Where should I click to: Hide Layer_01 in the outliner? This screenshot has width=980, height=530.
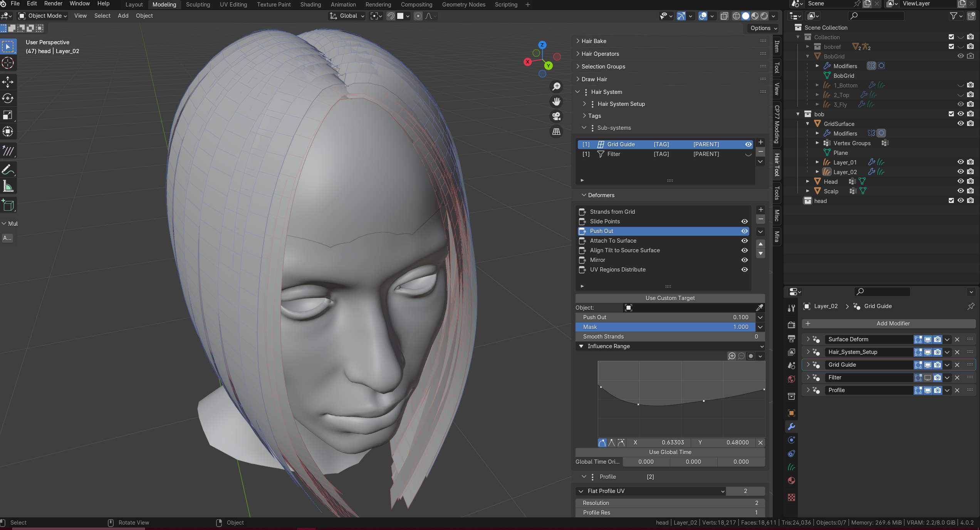tap(960, 162)
